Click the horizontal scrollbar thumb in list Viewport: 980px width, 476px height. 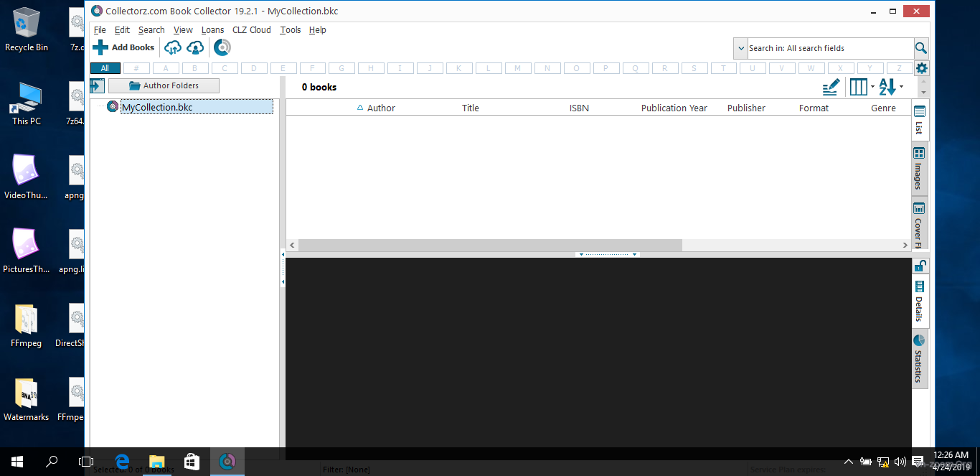pos(490,245)
